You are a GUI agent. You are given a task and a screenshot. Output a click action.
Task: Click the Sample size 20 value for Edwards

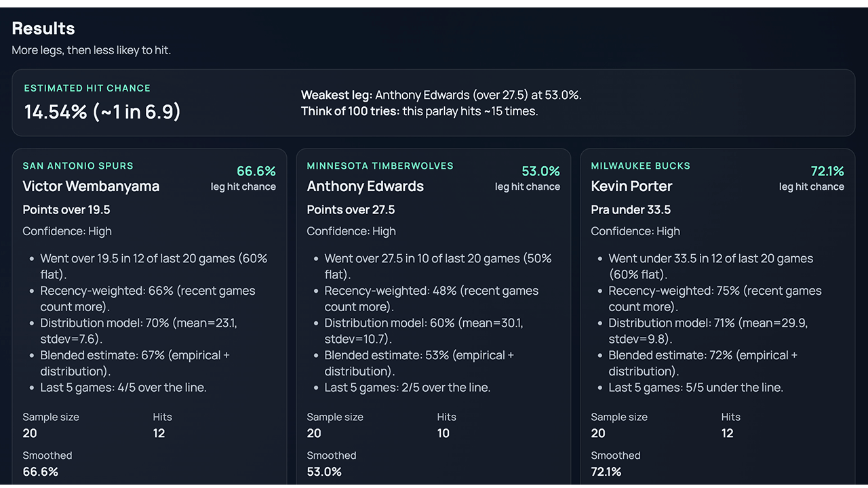pos(313,433)
